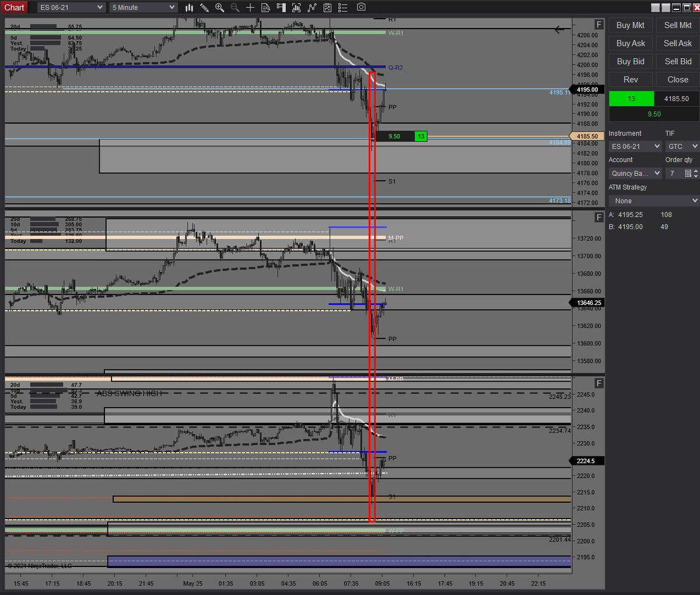Click the F button on the 13646 panel
The height and width of the screenshot is (595, 700).
coord(598,217)
